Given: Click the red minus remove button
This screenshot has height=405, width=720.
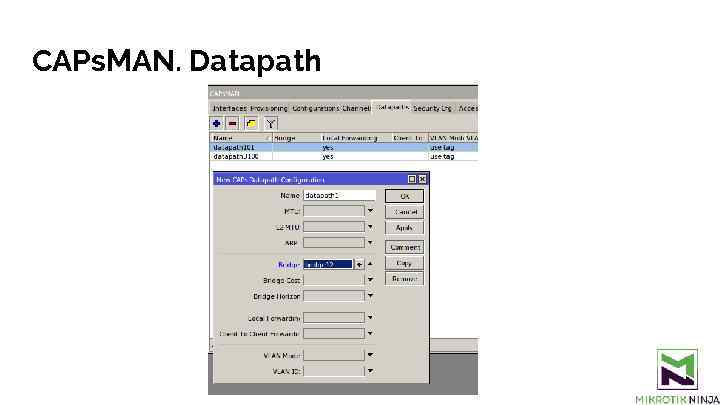Looking at the screenshot, I should [233, 124].
